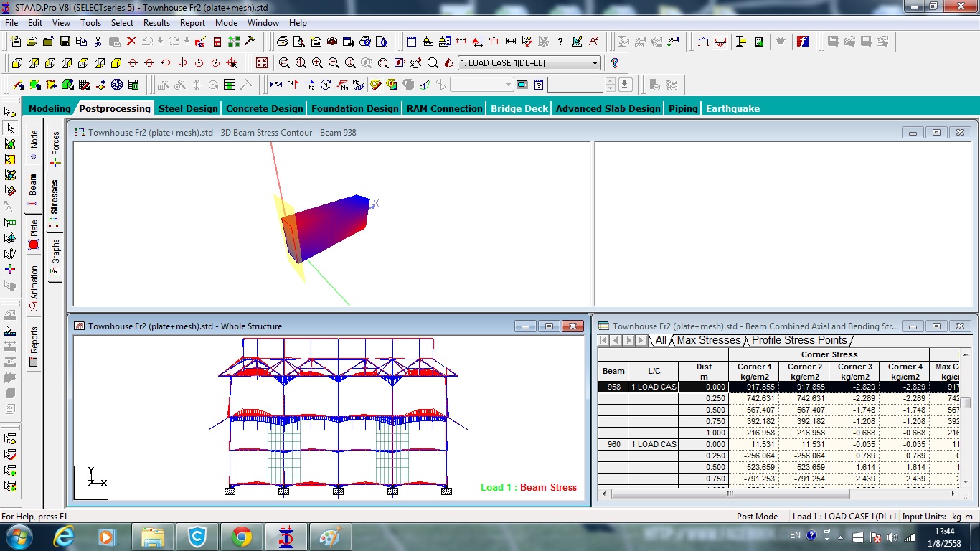980x551 pixels.
Task: Switch to the Earthquake tab
Action: click(x=732, y=108)
